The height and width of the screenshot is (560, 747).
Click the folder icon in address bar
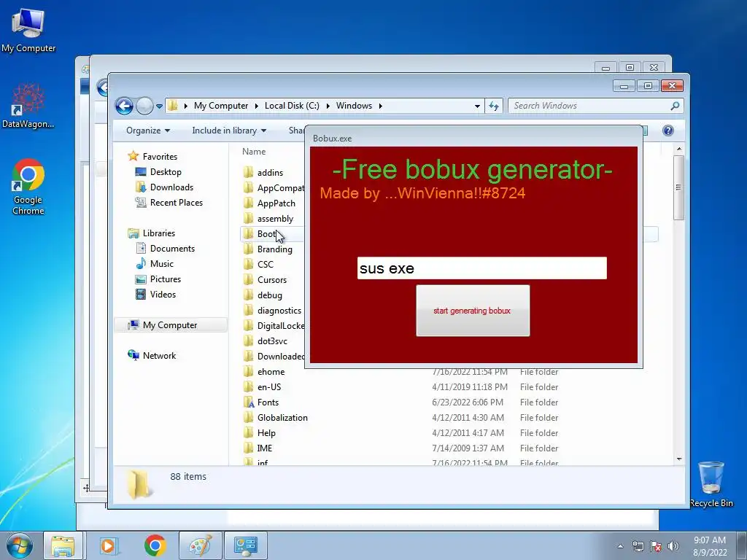tap(173, 106)
